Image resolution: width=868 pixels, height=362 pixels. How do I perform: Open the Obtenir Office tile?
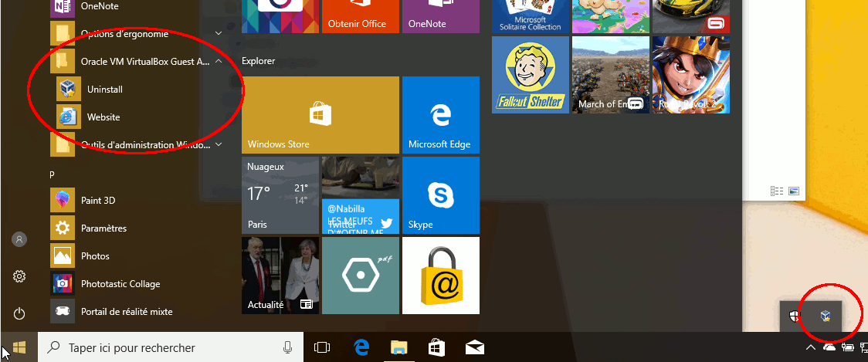361,16
